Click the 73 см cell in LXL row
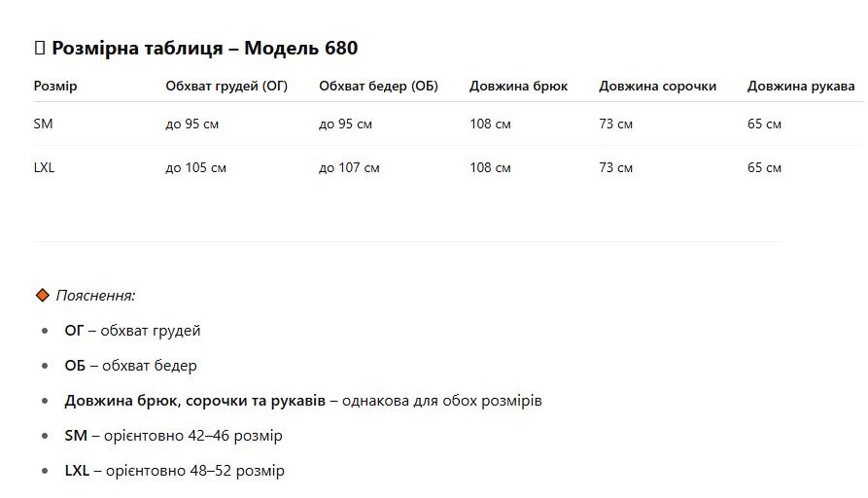Screen dimensions: 868x498 [615, 167]
